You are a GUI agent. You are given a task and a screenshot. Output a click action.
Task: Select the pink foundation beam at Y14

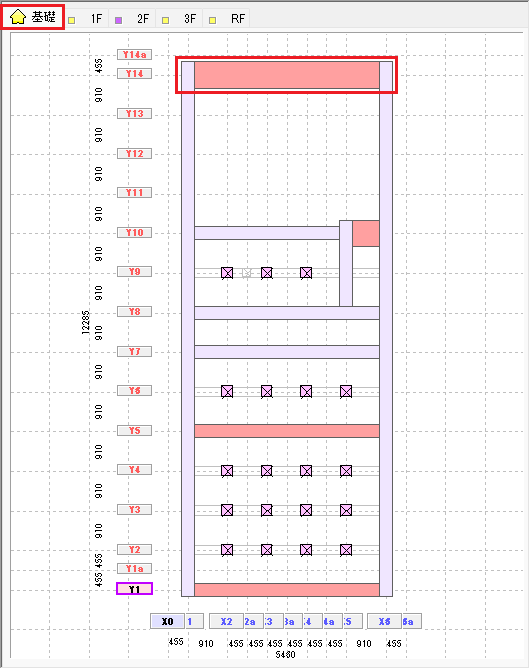coord(287,75)
